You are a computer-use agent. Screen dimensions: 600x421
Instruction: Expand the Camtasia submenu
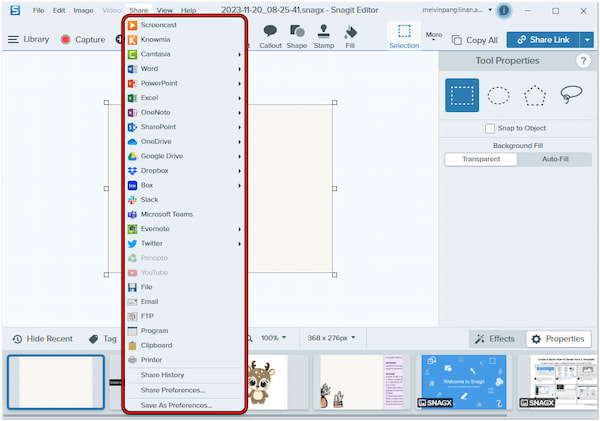click(185, 54)
